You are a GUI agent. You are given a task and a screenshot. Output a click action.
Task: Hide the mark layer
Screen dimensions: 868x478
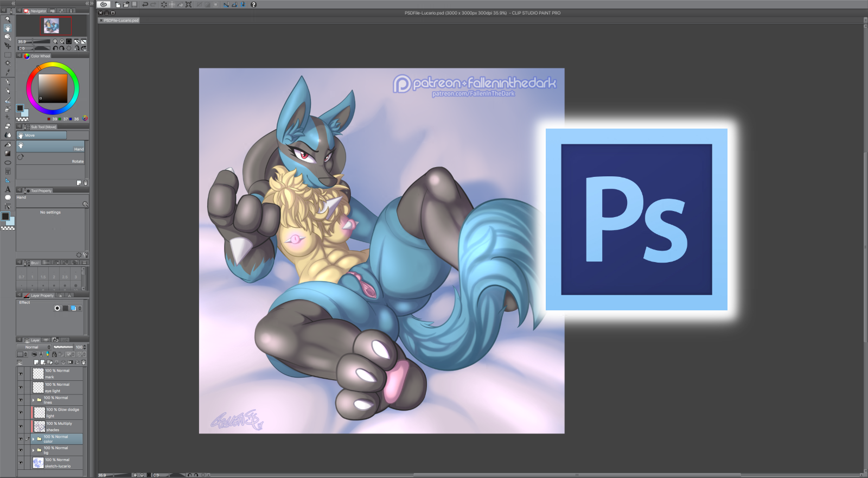[21, 374]
